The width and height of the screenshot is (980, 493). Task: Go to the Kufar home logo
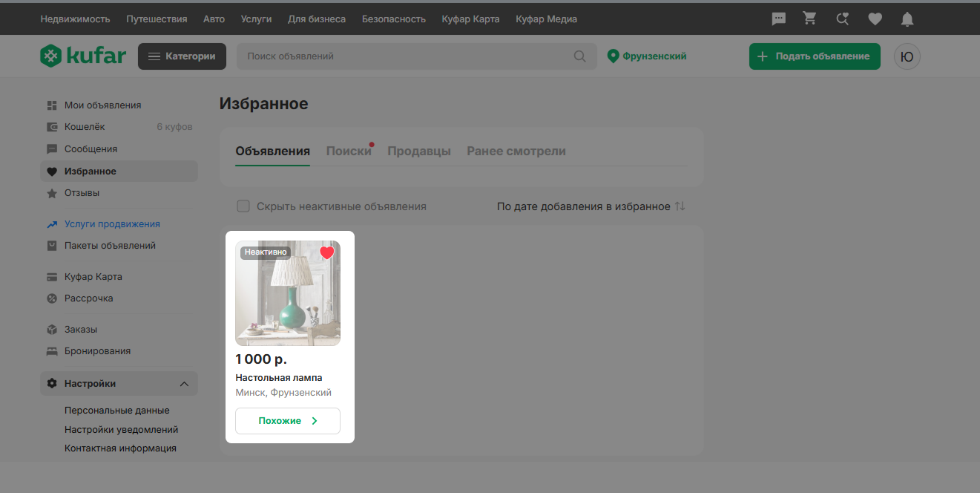(x=83, y=56)
